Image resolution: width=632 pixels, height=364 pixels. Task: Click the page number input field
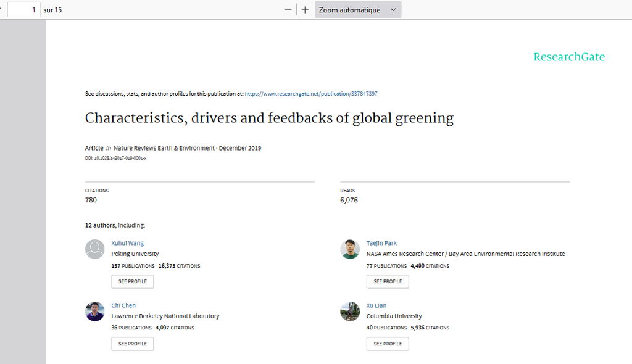point(23,10)
